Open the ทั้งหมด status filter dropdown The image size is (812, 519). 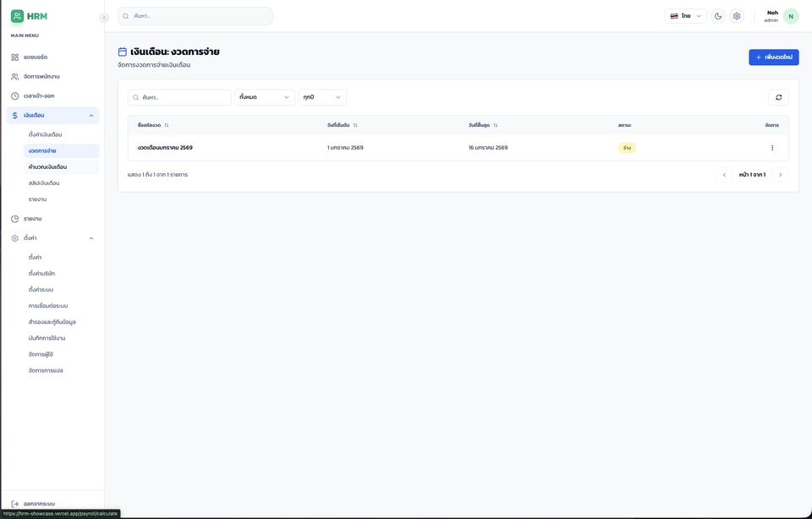point(265,97)
